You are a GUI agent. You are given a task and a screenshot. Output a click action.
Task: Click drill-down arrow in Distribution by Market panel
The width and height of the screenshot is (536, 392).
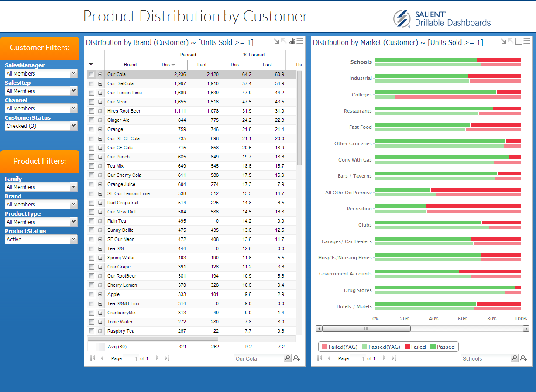[x=504, y=41]
